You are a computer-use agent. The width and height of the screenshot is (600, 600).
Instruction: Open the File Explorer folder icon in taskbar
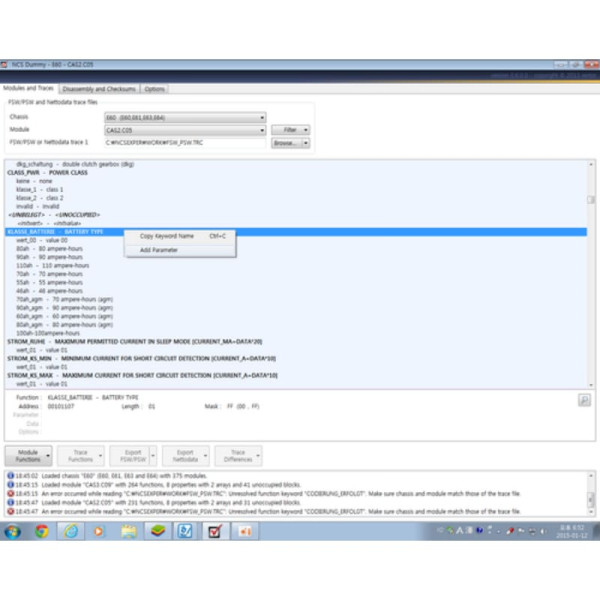(x=129, y=531)
